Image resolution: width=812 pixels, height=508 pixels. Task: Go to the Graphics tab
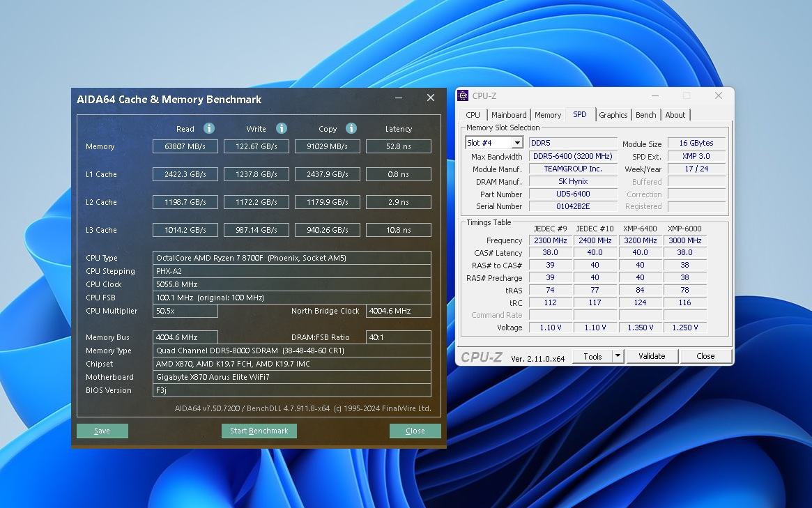(613, 115)
